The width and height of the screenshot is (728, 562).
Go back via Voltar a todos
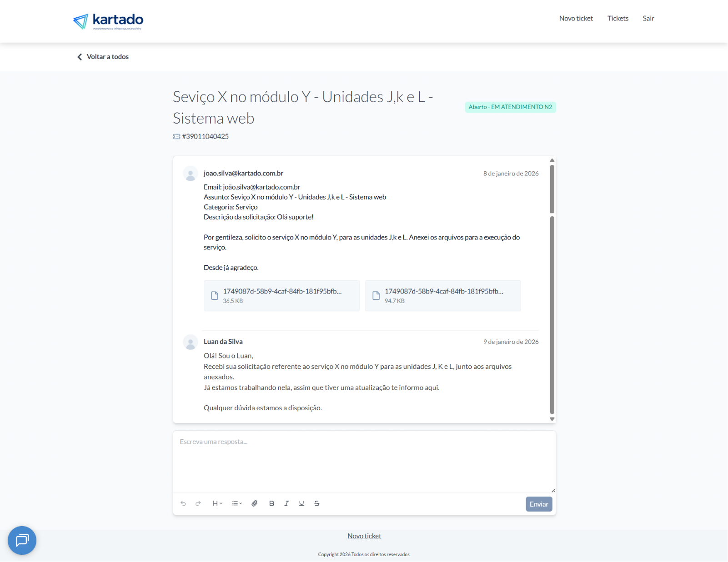(x=103, y=57)
